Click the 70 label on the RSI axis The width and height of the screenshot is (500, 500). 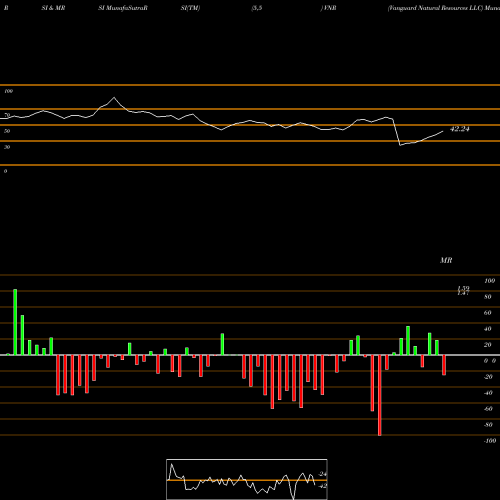tap(7, 115)
